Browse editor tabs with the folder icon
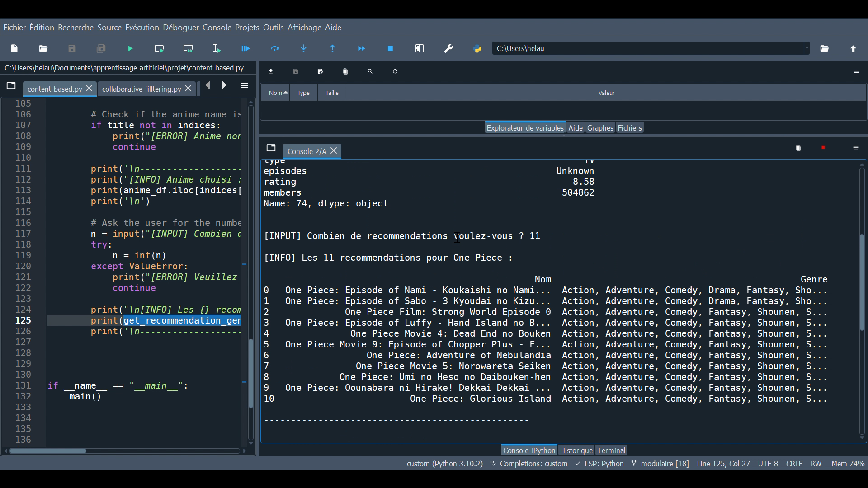 (11, 86)
